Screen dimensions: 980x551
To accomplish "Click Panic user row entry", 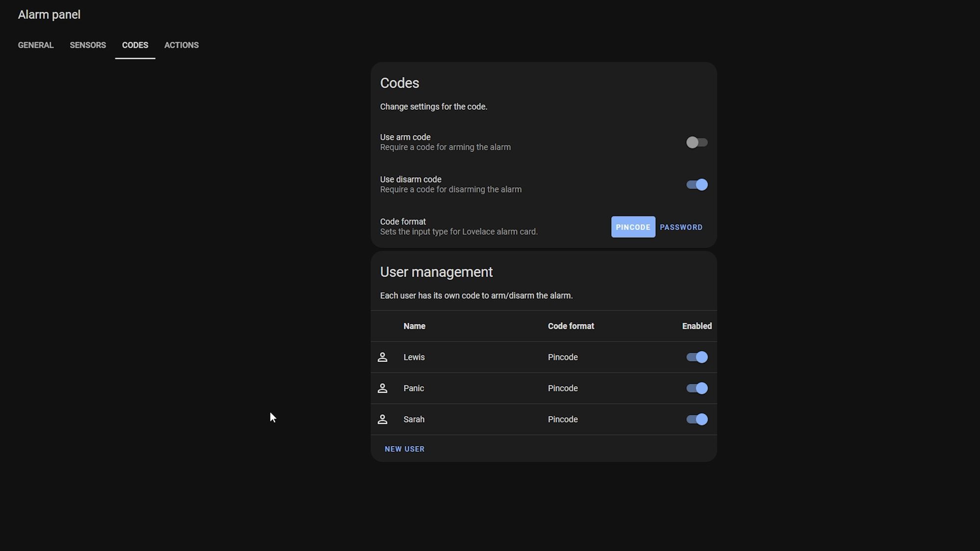I will (x=413, y=388).
